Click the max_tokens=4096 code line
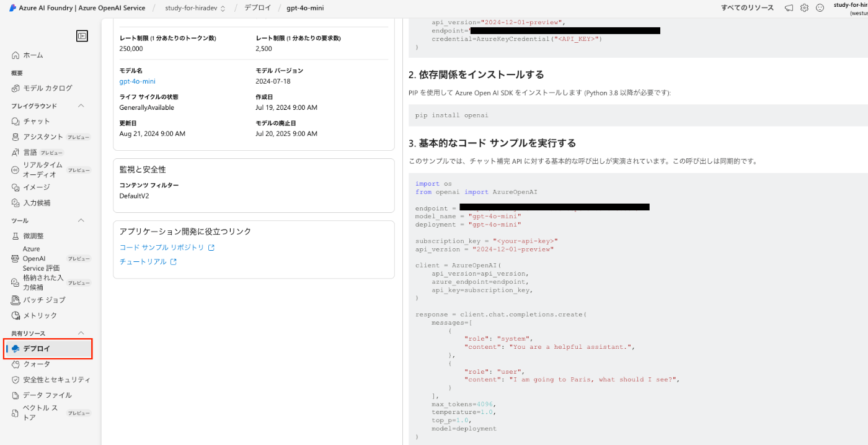 [x=464, y=404]
